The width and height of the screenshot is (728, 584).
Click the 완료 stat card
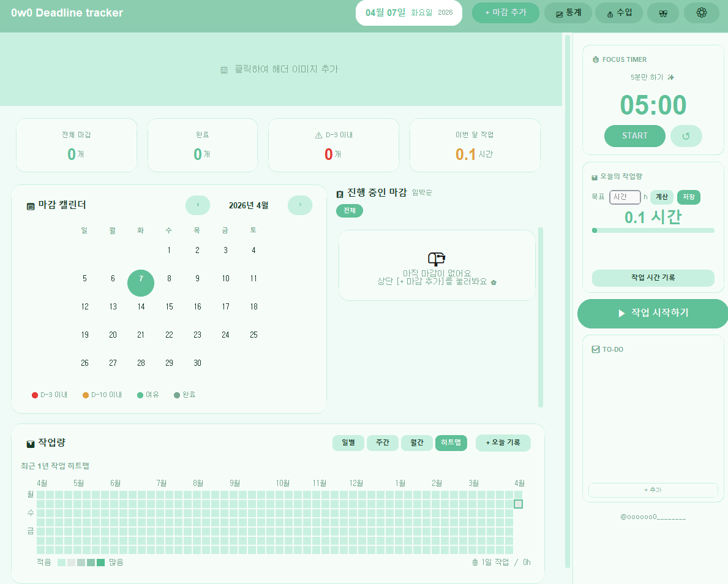click(x=203, y=145)
